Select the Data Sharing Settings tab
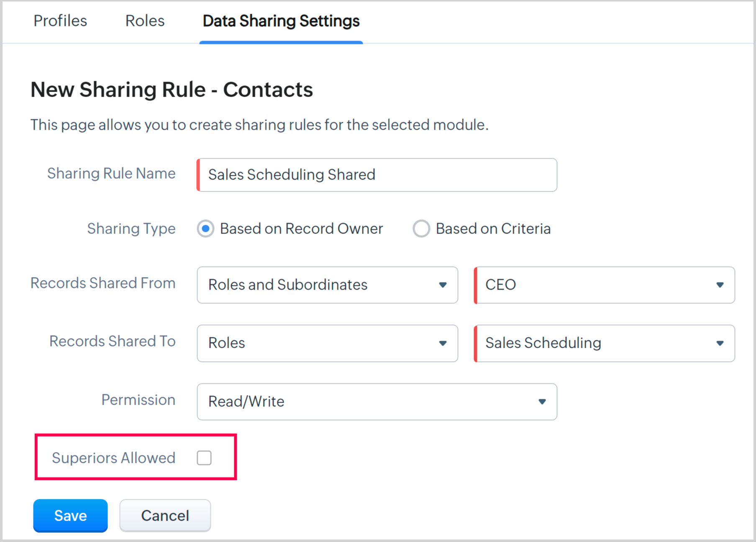The width and height of the screenshot is (756, 542). (x=281, y=21)
